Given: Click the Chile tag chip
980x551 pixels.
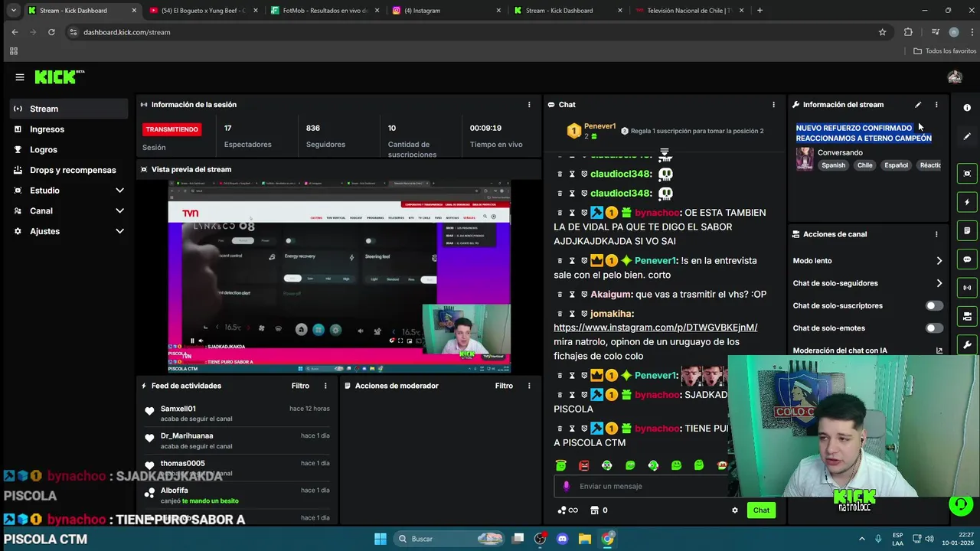Looking at the screenshot, I should [864, 165].
